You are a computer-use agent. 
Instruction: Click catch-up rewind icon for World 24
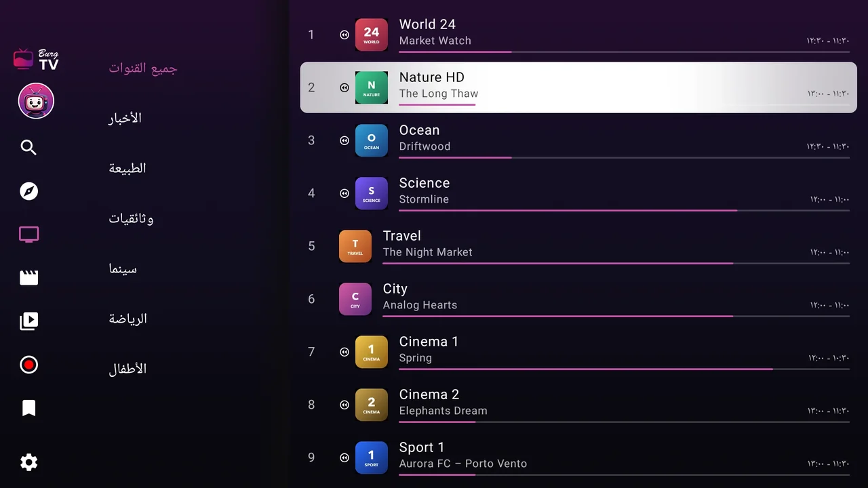coord(344,35)
